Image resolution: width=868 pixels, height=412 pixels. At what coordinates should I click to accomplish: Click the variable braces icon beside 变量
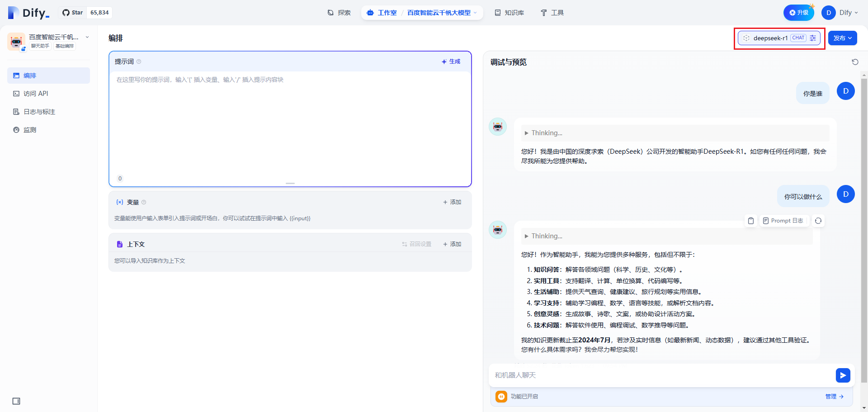(120, 202)
